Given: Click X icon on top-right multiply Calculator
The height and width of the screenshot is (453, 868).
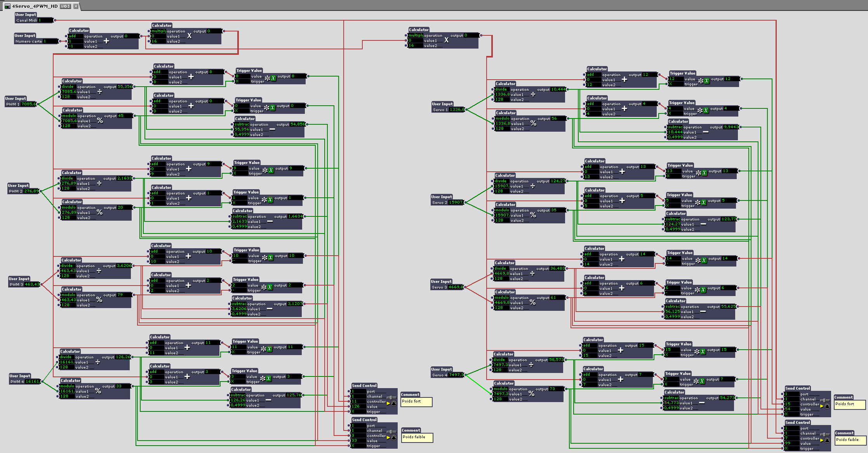Looking at the screenshot, I should [x=446, y=40].
